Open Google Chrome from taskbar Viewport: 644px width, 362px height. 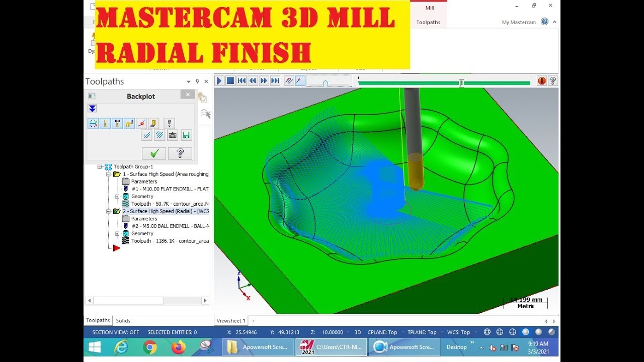click(x=149, y=347)
